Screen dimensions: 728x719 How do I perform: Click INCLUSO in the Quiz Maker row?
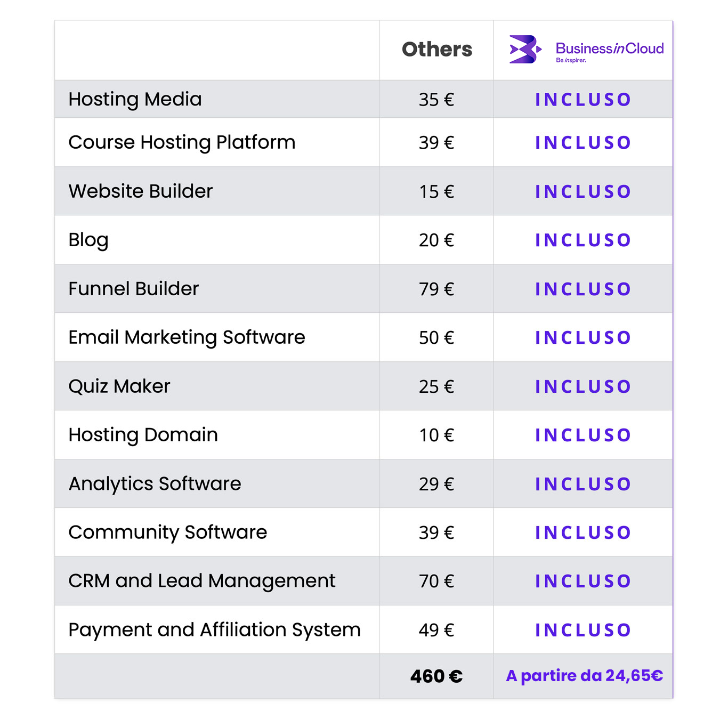coord(583,386)
